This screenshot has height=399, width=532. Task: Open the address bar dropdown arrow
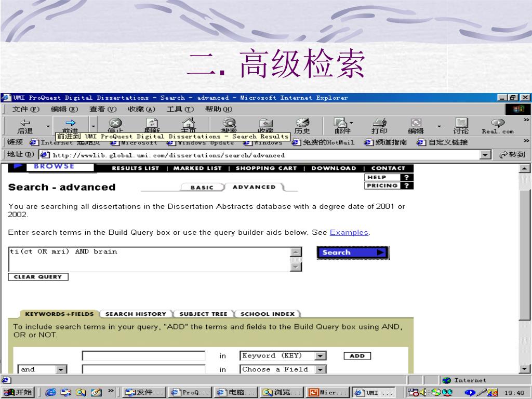(x=486, y=155)
